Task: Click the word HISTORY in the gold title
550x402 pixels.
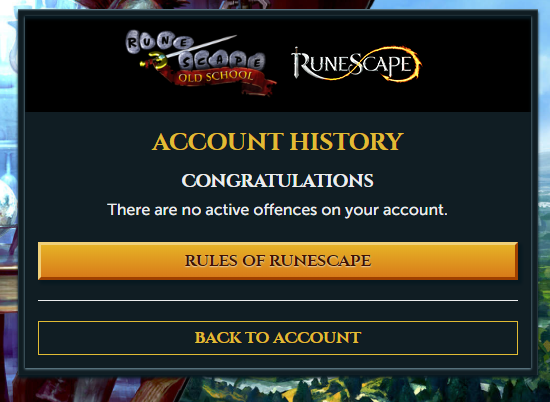Action: coord(347,142)
